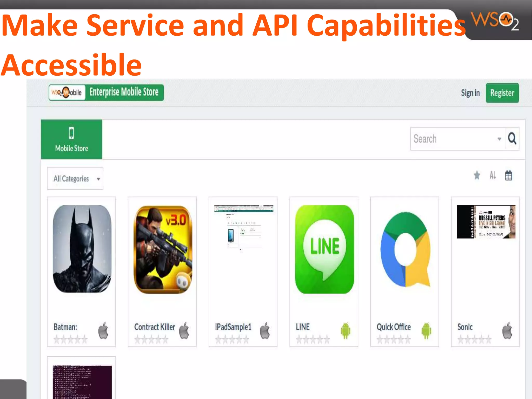532x399 pixels.
Task: Open the dark terminal screenshot app thumbnail
Action: click(x=82, y=382)
